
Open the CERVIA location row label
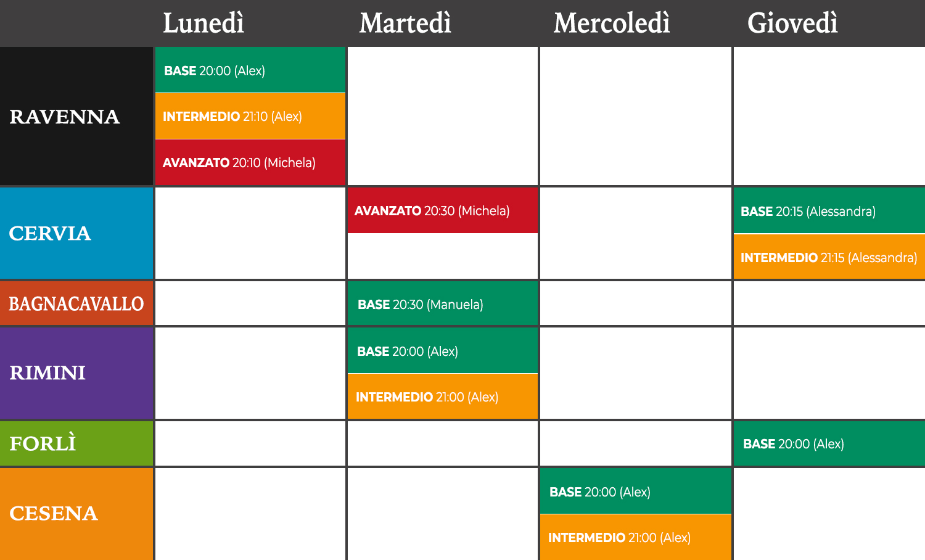tap(50, 233)
